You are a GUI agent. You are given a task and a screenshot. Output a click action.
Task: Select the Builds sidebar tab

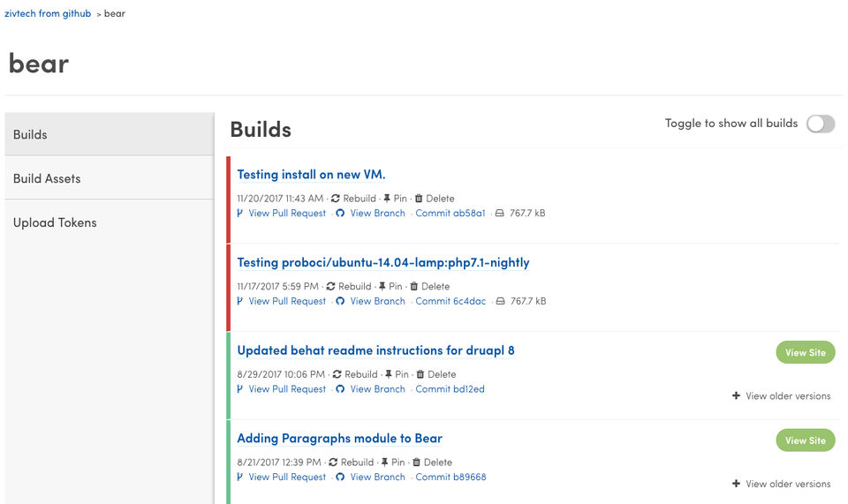[x=30, y=134]
